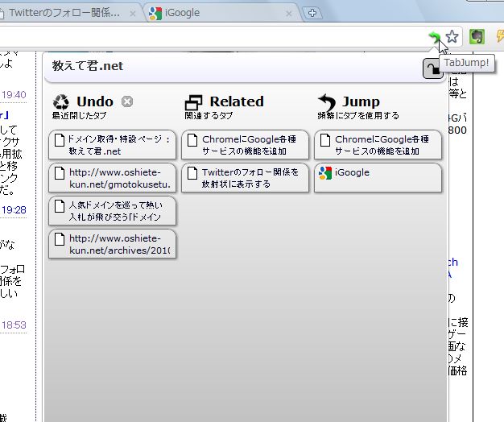This screenshot has width=504, height=422.
Task: Jump to ChromeにGoogle各種 tab under Jump
Action: click(x=378, y=145)
